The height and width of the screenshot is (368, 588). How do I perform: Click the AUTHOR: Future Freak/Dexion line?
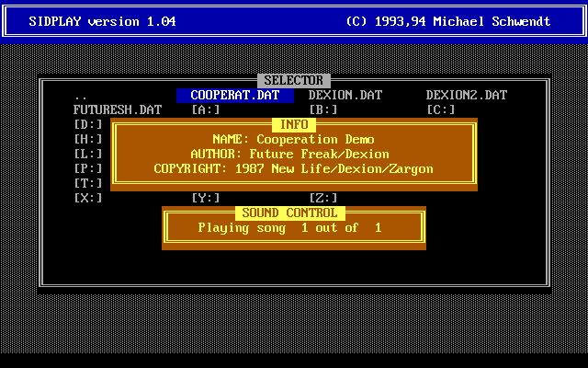pyautogui.click(x=290, y=154)
